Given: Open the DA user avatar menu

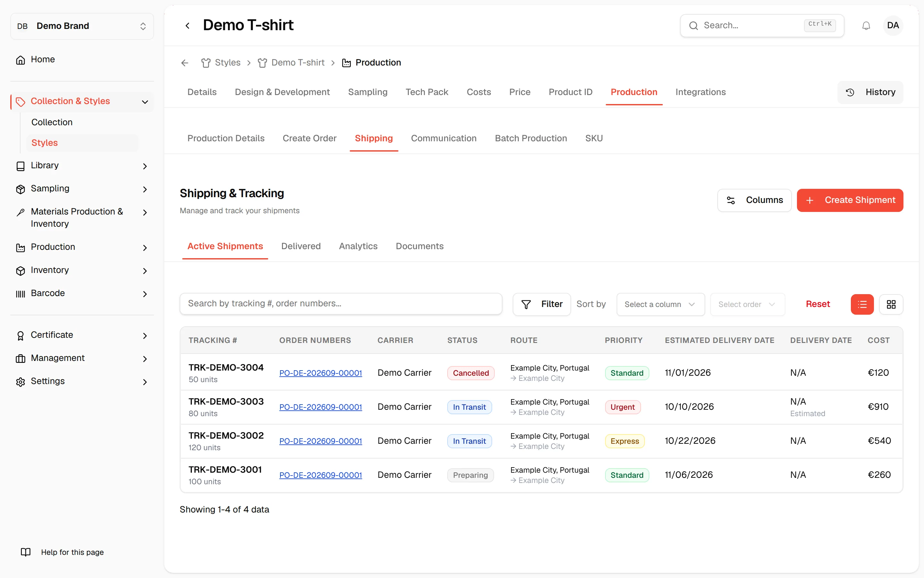Looking at the screenshot, I should coord(893,26).
